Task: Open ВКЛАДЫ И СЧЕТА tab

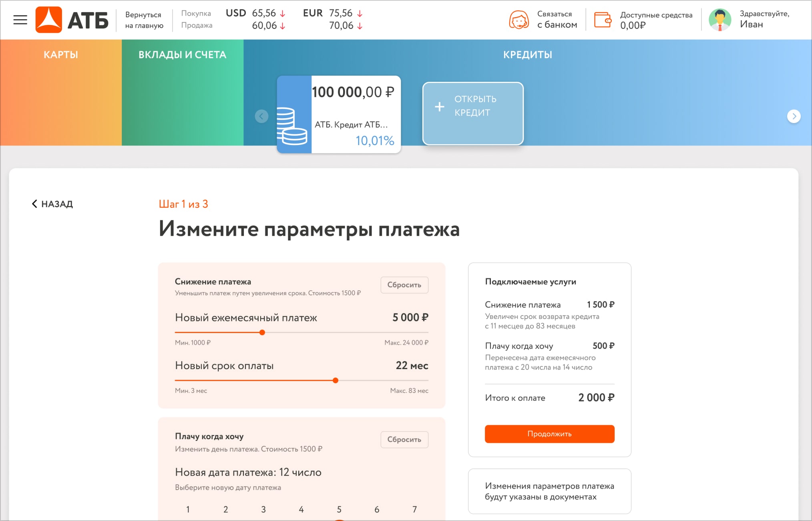Action: click(182, 55)
